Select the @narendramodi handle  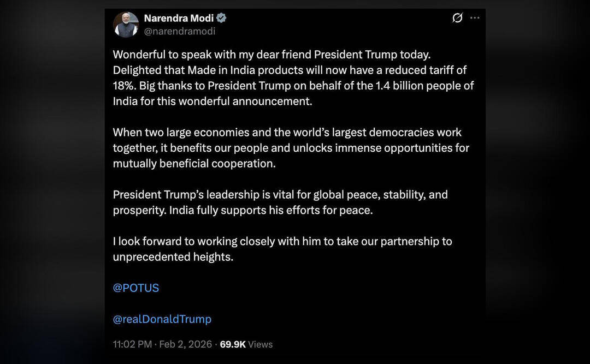180,31
